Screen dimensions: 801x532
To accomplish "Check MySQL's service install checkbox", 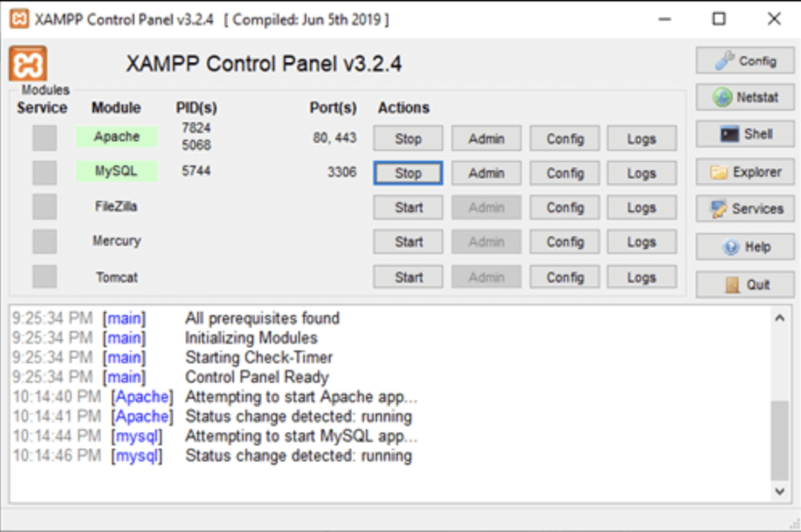I will [43, 172].
